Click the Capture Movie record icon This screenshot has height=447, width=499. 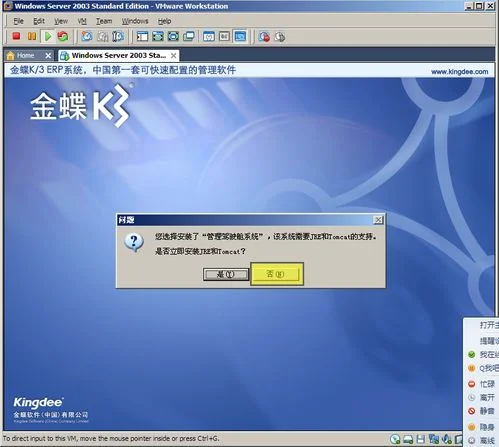tap(264, 37)
